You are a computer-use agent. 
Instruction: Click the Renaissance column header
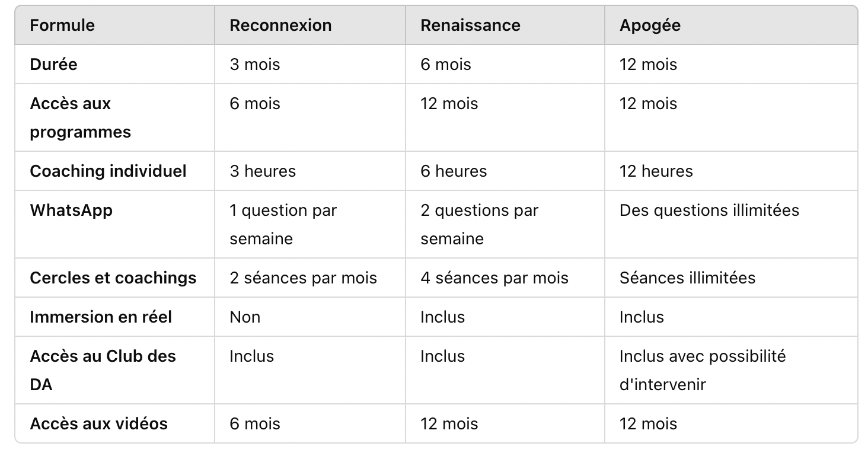pos(470,26)
